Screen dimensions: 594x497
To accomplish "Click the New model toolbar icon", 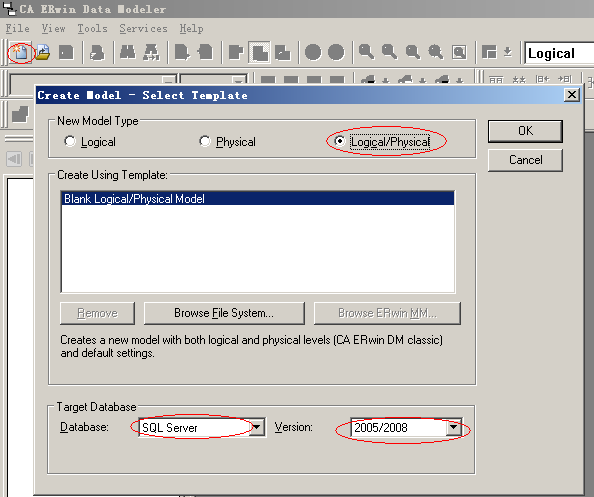I will (x=20, y=52).
